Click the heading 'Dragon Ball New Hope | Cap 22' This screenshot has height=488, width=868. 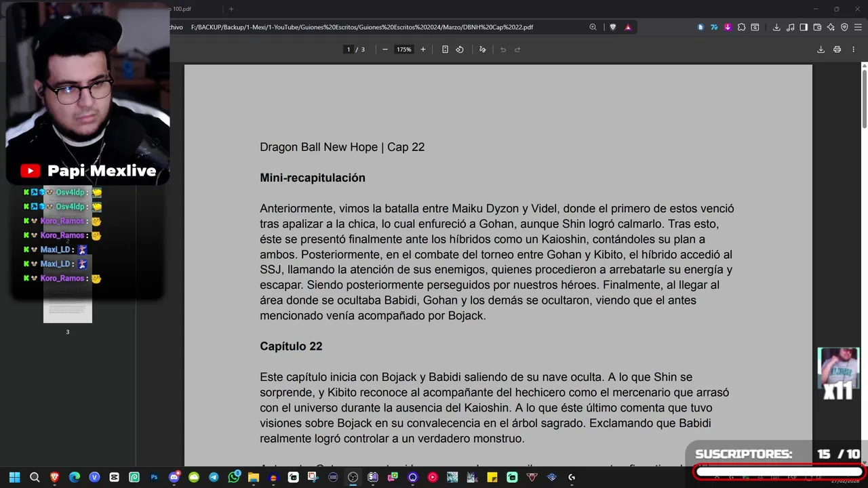point(342,147)
